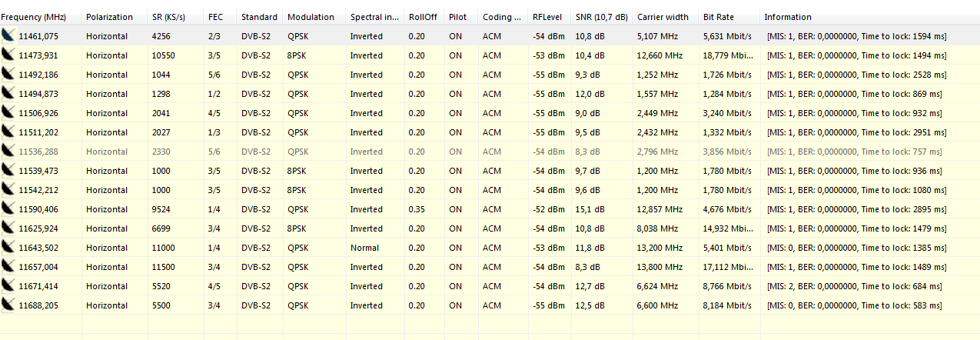Click satellite dish icon for 11542,212 row

tap(8, 190)
